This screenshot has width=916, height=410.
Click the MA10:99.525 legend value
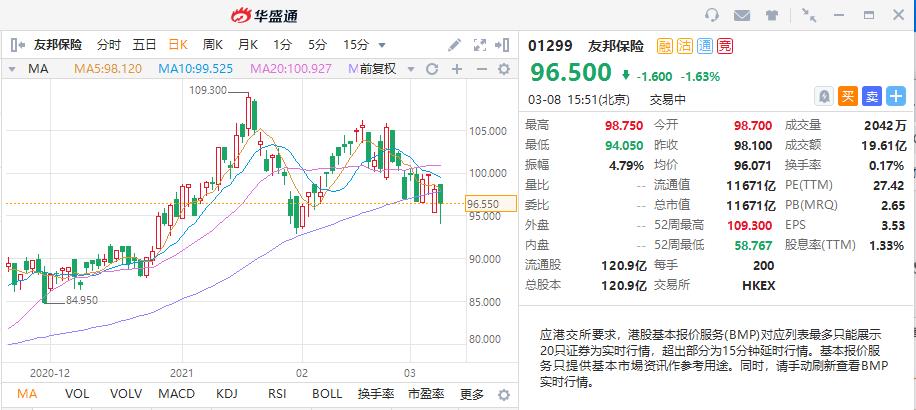[x=195, y=69]
